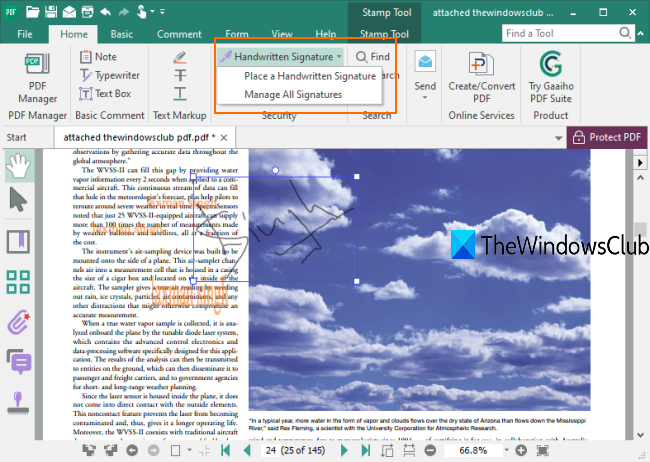
Task: Open the page layout dropdown arrow
Action: (x=189, y=450)
